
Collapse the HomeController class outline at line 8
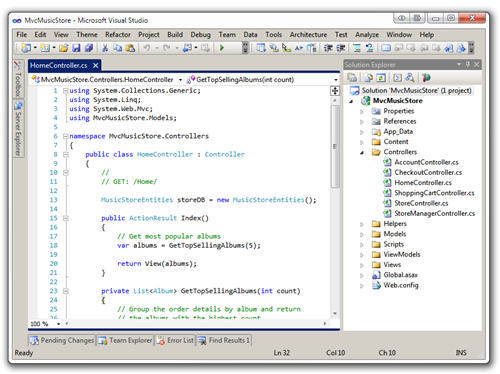tap(66, 154)
